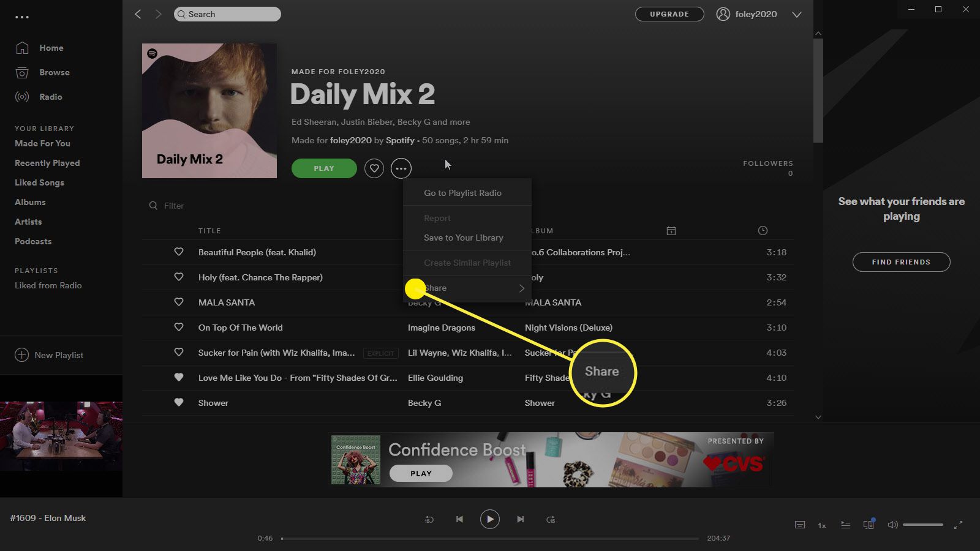Open the Imagine Dragons artist link
The image size is (980, 551).
(442, 328)
